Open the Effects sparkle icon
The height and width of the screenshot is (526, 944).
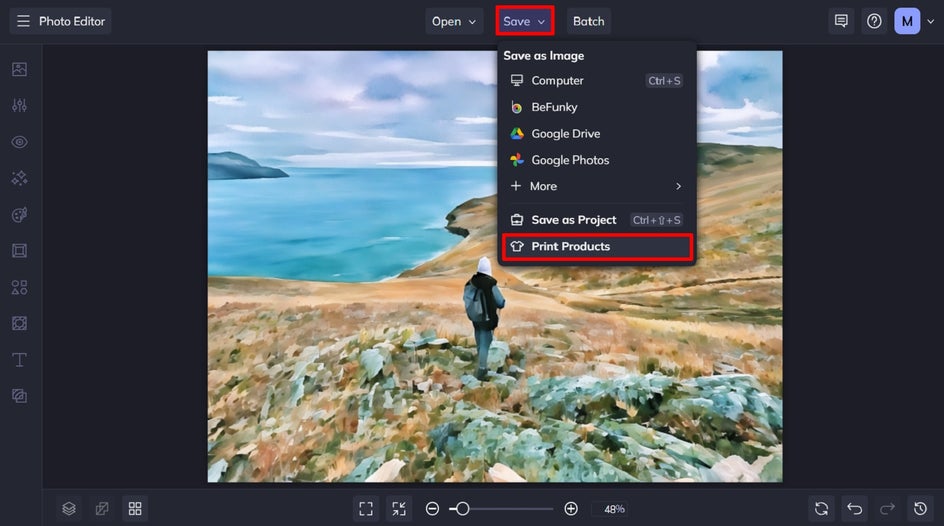point(19,178)
